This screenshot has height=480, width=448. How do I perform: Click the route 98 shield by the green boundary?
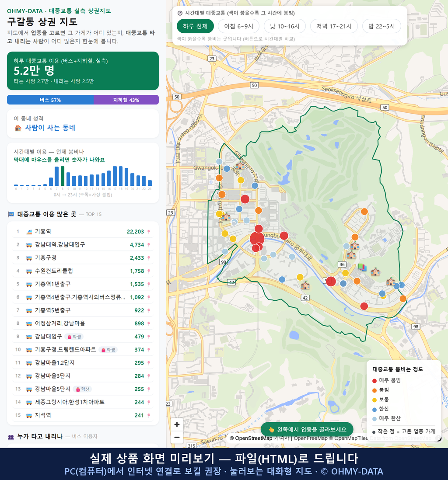[x=224, y=262]
